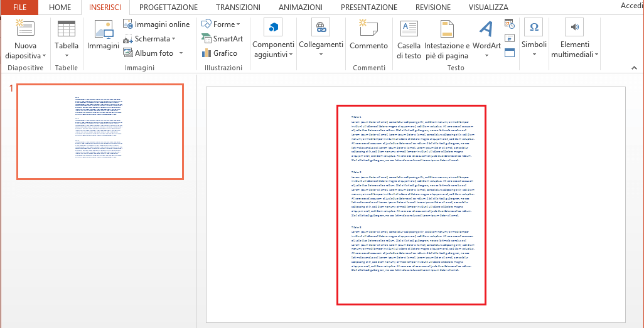Expand the Elementi multimediali dropdown arrow
The image size is (644, 328).
[x=596, y=55]
